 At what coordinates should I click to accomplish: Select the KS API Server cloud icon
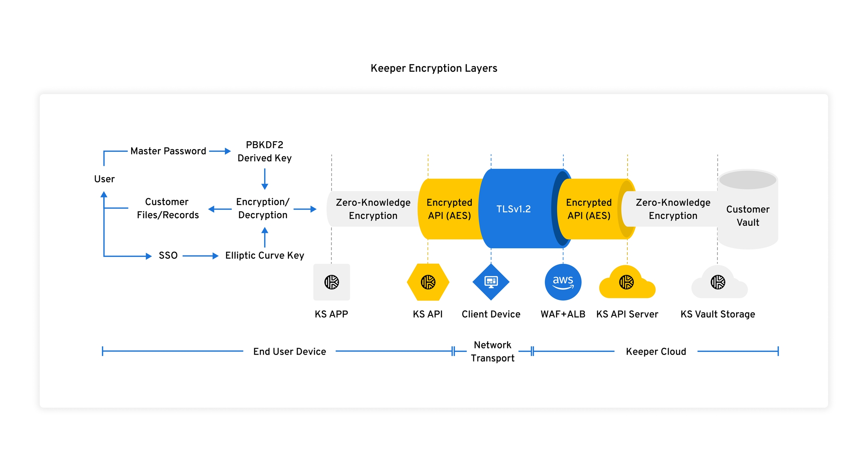[627, 283]
